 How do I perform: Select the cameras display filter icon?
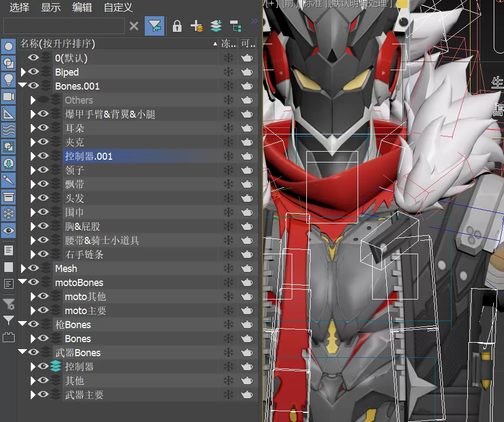[x=8, y=97]
